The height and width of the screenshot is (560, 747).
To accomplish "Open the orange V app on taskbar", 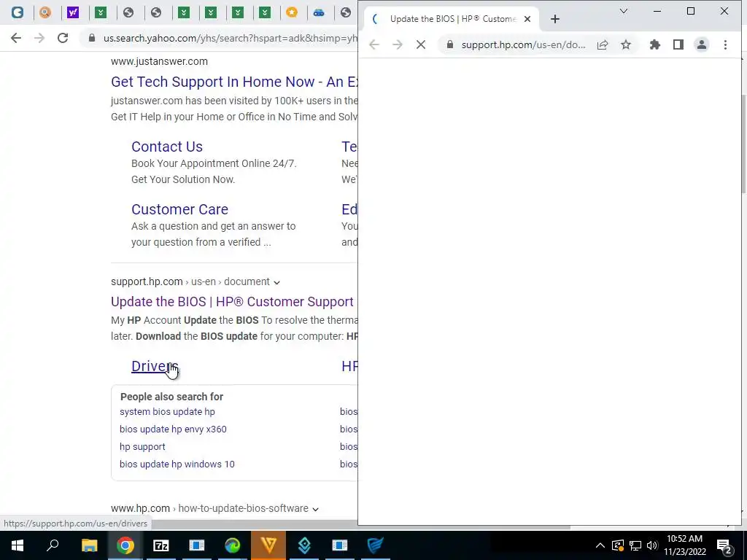I will [x=268, y=545].
